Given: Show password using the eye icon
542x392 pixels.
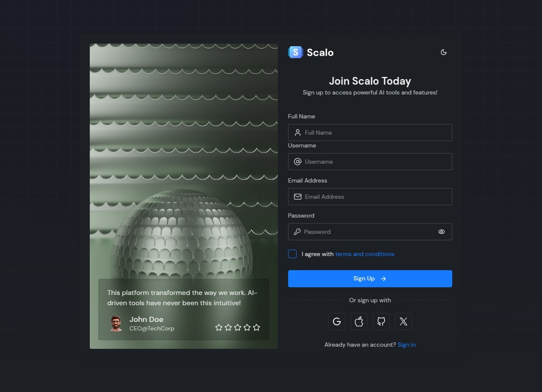Looking at the screenshot, I should point(442,232).
